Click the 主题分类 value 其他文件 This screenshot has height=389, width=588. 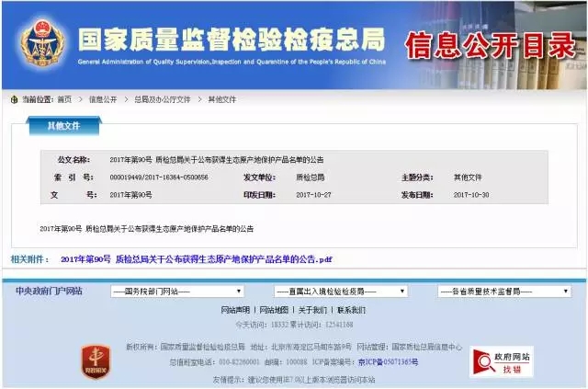click(468, 177)
